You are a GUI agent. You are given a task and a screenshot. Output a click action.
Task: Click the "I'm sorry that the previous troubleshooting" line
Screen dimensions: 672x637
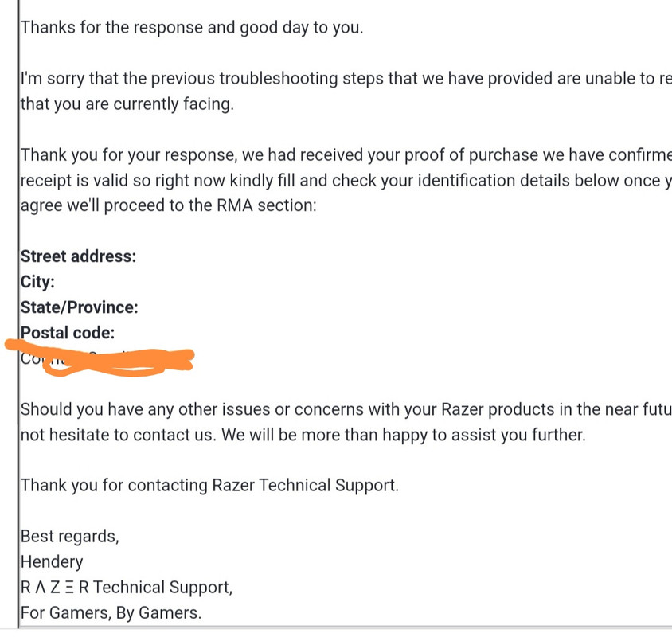point(346,79)
